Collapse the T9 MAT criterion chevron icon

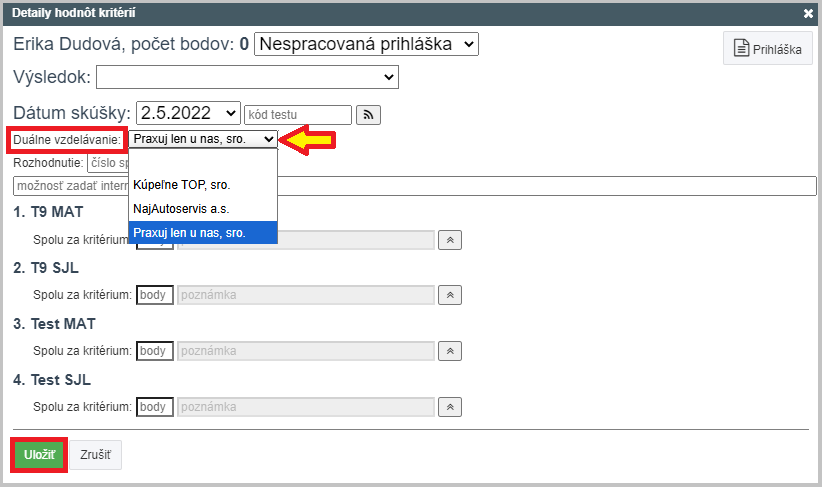click(x=450, y=240)
